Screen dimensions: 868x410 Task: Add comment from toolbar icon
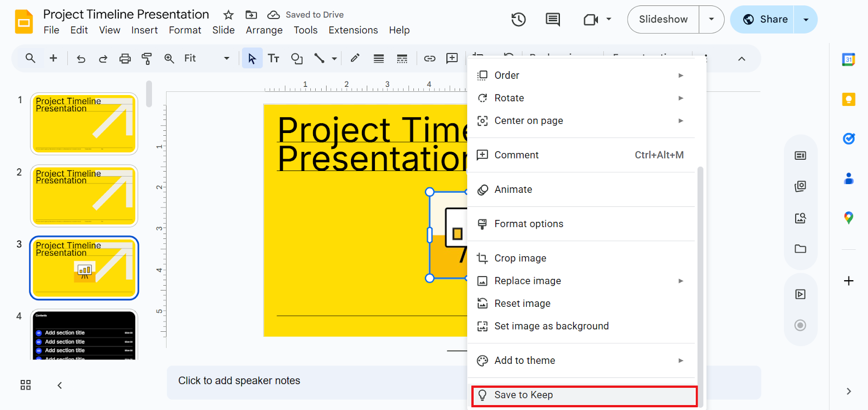[x=452, y=58]
